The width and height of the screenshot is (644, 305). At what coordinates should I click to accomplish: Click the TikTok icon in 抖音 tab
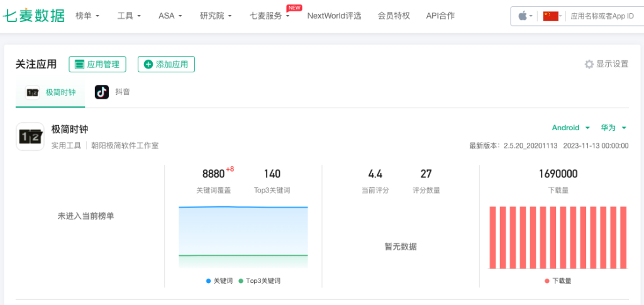tap(102, 92)
